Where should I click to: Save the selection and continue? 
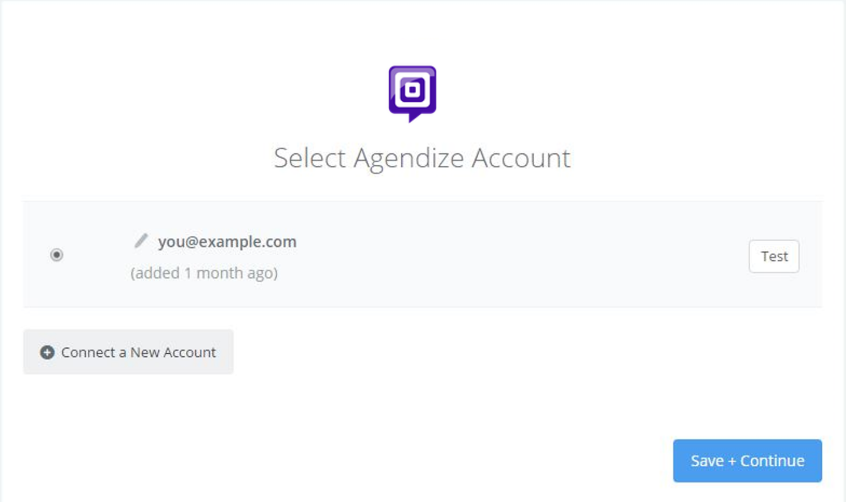pyautogui.click(x=747, y=460)
